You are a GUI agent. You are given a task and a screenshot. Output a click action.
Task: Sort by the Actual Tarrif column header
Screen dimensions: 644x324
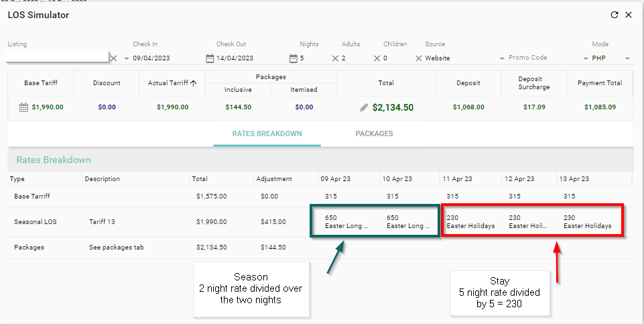(x=172, y=83)
